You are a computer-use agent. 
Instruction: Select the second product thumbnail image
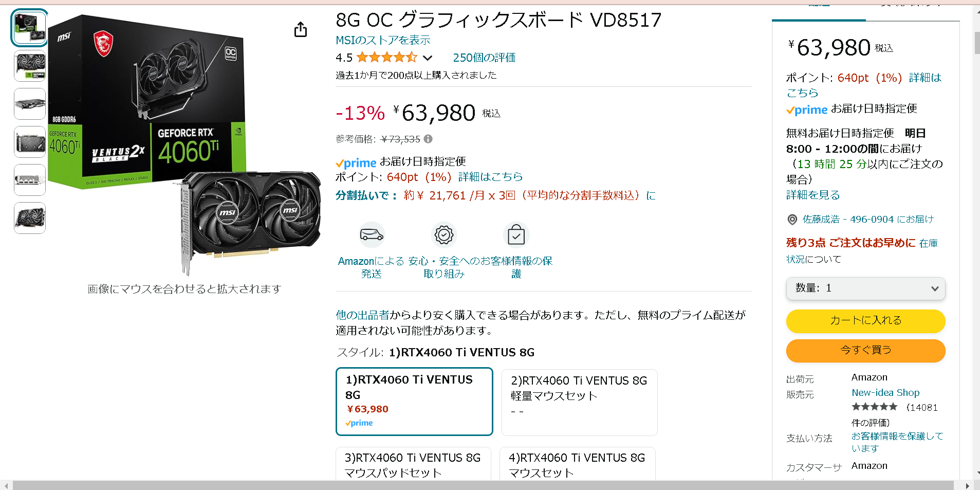[30, 66]
